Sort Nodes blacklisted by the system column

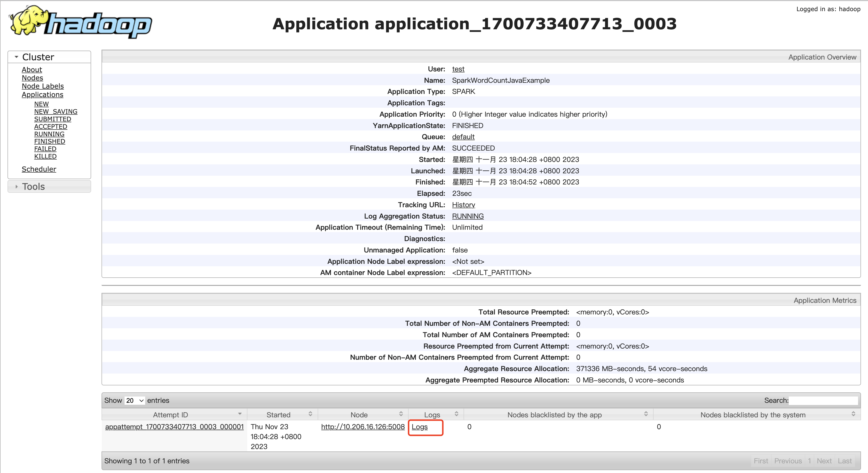(x=853, y=414)
